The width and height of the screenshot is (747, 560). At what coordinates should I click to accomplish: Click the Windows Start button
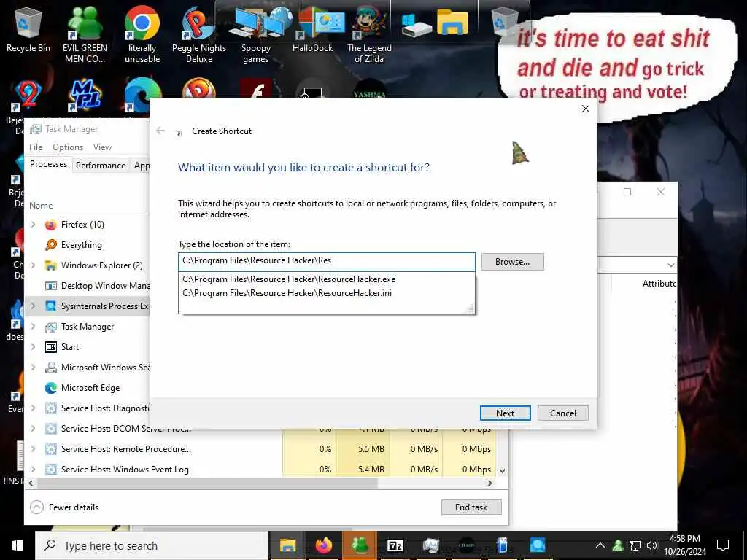click(18, 545)
